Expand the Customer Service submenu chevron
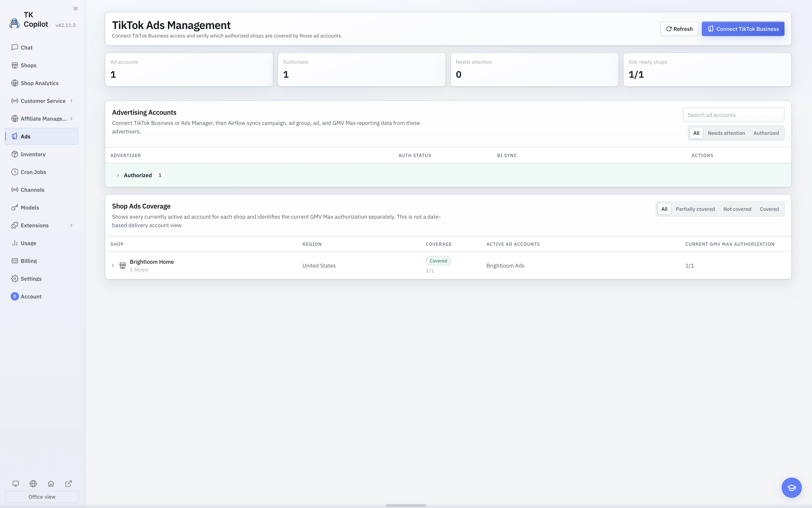The height and width of the screenshot is (508, 812). (x=71, y=101)
